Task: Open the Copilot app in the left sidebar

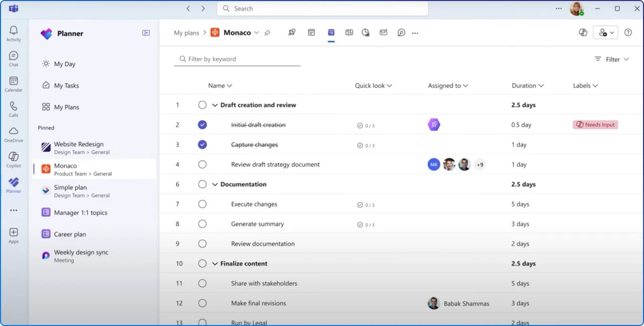Action: [13, 157]
